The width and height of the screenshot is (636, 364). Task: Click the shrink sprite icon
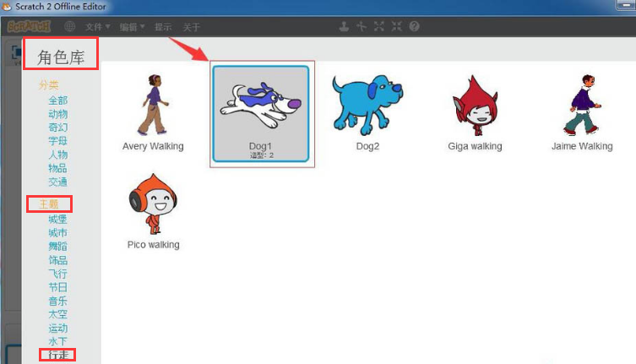pos(397,26)
